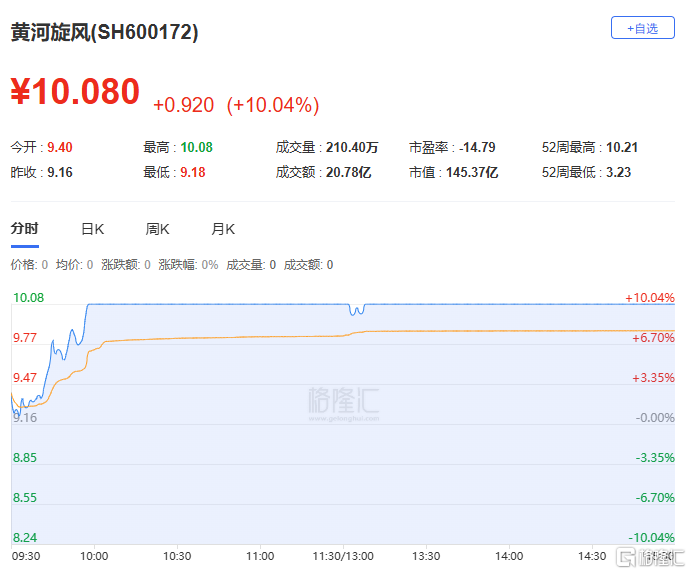Click the -10.04% label on right axis

tap(649, 537)
